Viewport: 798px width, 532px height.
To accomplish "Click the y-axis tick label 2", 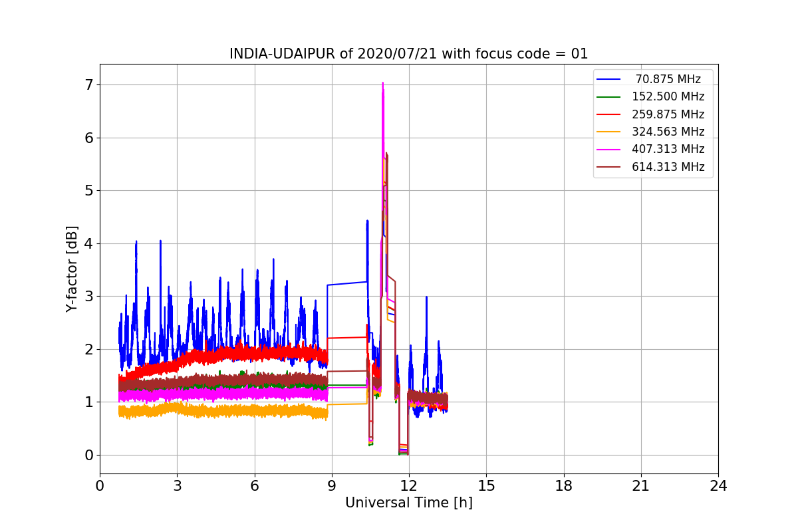I will coord(88,349).
